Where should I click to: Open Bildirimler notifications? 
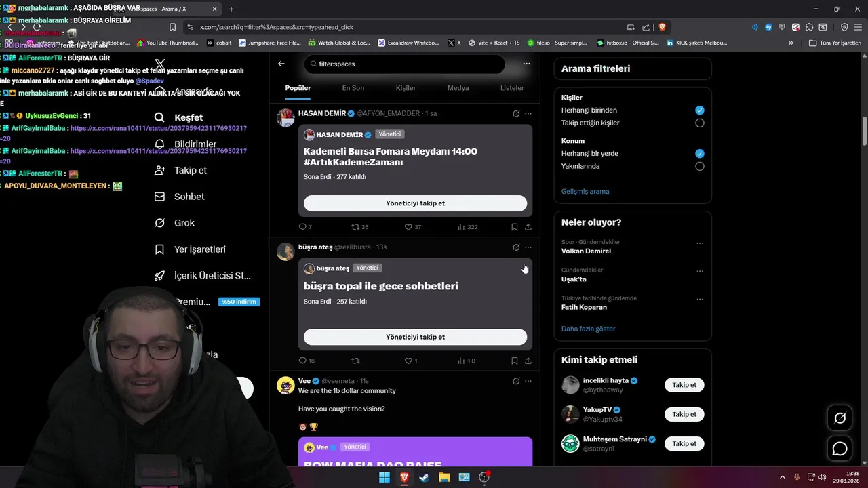(x=186, y=144)
